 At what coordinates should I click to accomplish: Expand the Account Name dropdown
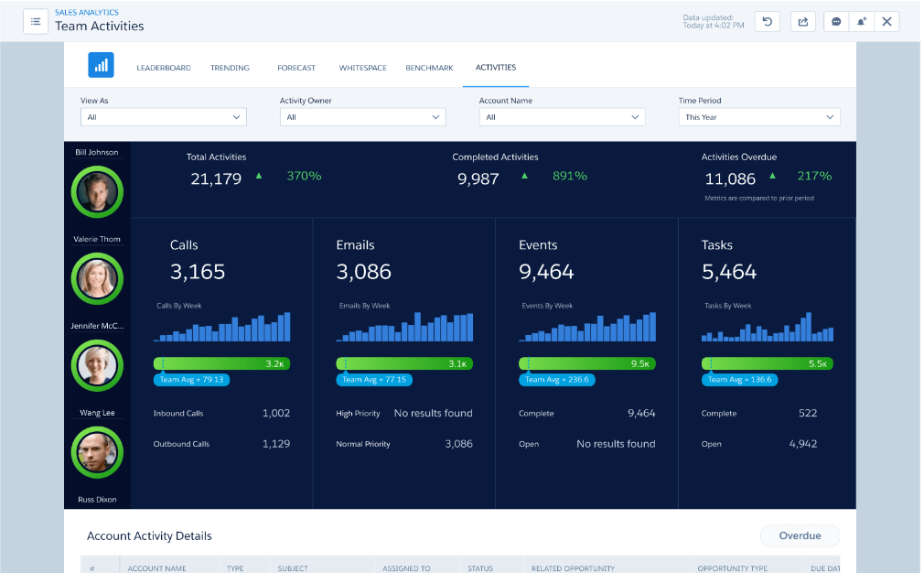click(562, 117)
